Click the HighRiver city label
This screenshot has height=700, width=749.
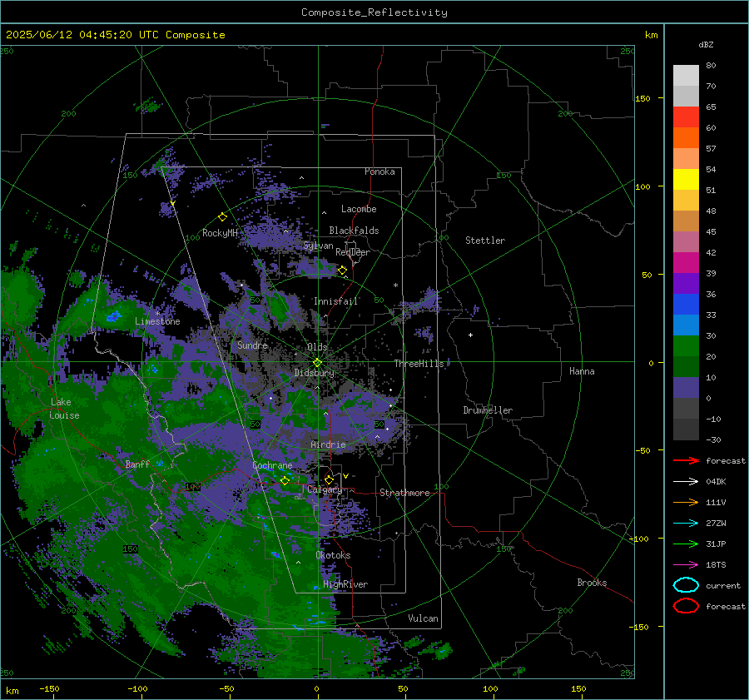[x=345, y=584]
